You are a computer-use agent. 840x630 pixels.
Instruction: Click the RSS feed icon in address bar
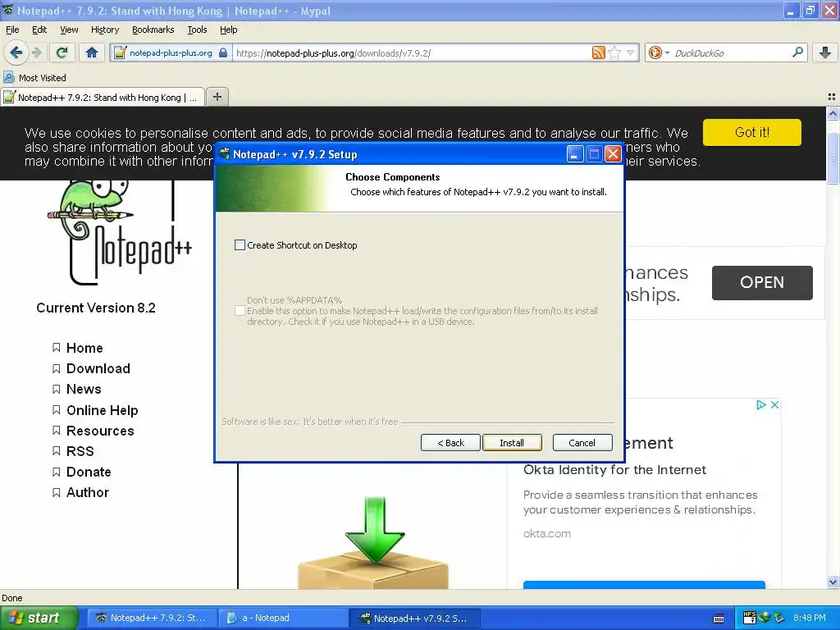click(x=598, y=52)
